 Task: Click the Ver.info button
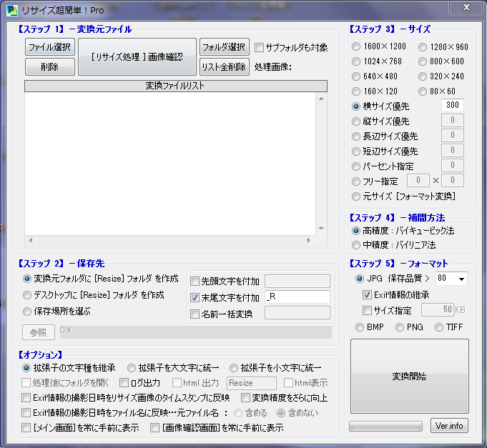(449, 426)
